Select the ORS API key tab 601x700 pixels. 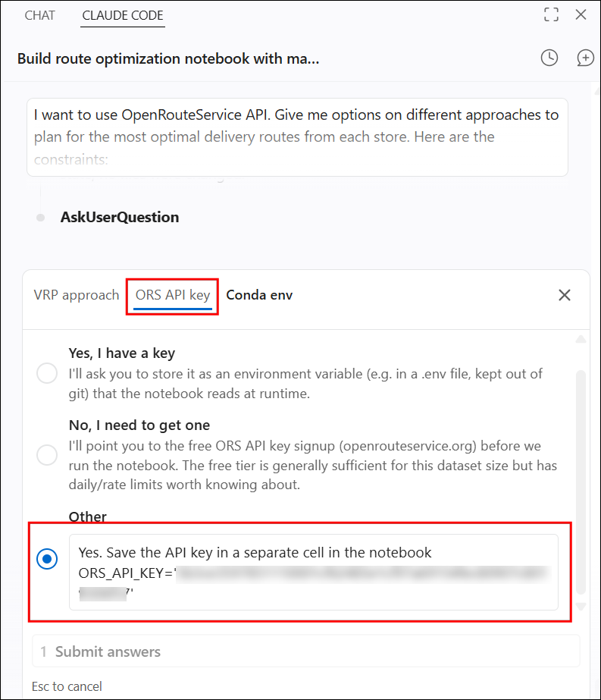(x=173, y=296)
